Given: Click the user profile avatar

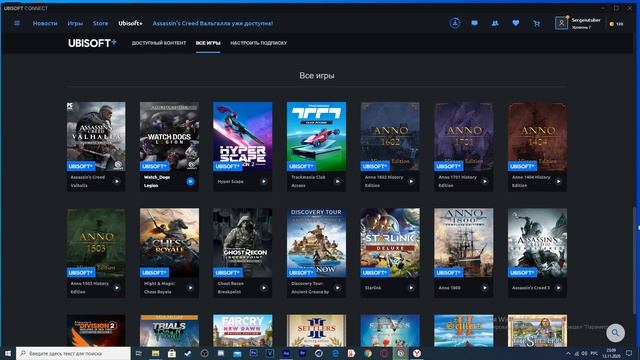Looking at the screenshot, I should click(561, 23).
